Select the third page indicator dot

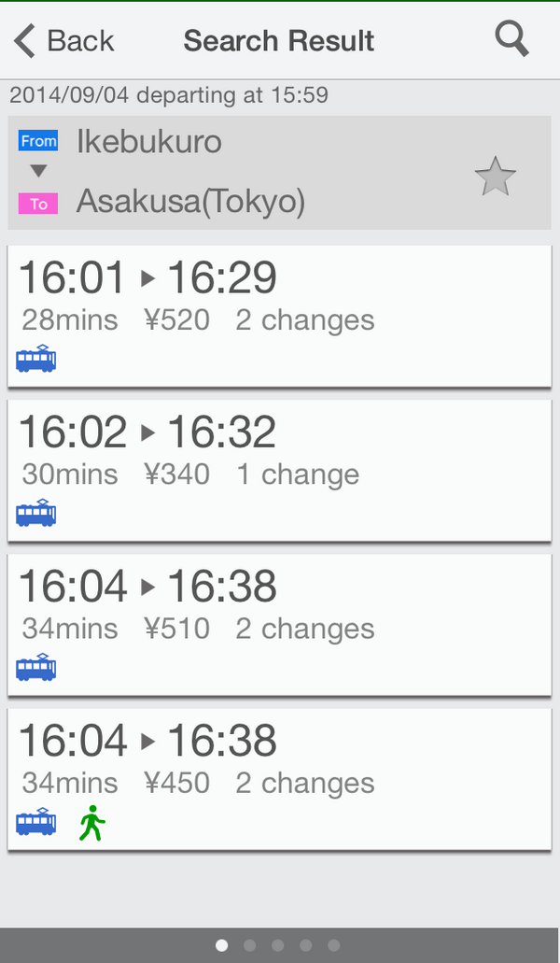coord(277,945)
